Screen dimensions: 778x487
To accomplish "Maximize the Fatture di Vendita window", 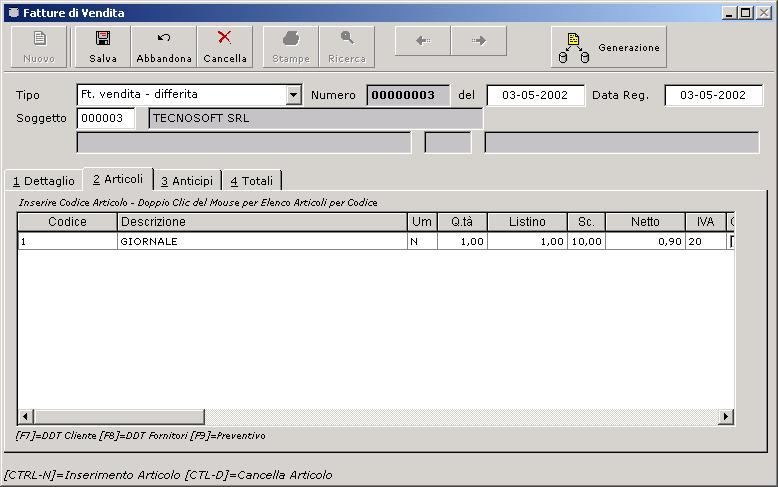I will tap(745, 13).
